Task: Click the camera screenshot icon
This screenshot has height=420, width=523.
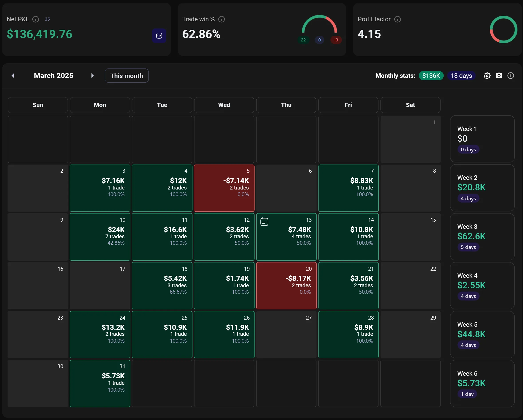Action: coord(499,76)
